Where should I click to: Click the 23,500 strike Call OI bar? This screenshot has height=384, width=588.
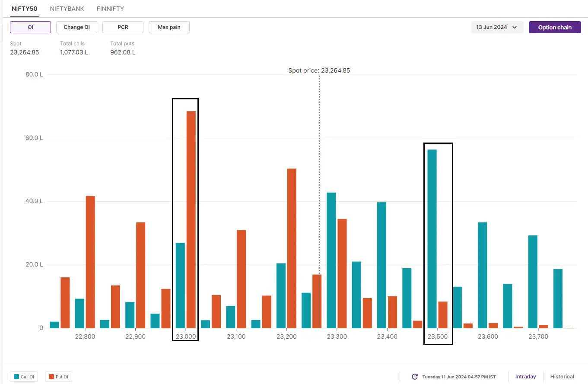[x=432, y=239]
